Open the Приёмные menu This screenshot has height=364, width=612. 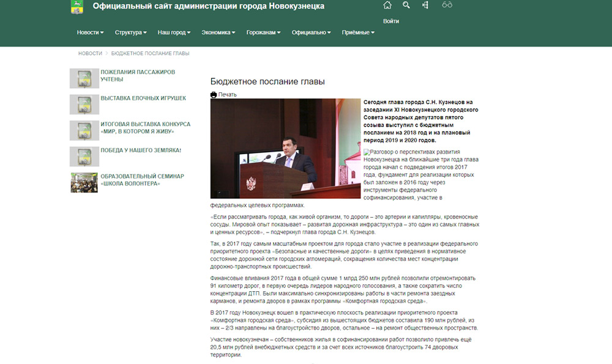(358, 32)
